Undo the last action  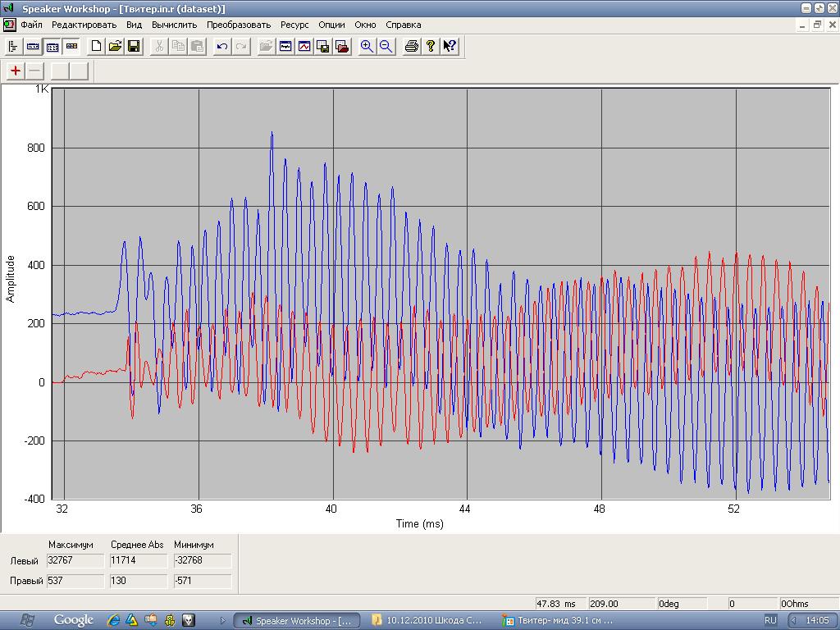[x=221, y=47]
